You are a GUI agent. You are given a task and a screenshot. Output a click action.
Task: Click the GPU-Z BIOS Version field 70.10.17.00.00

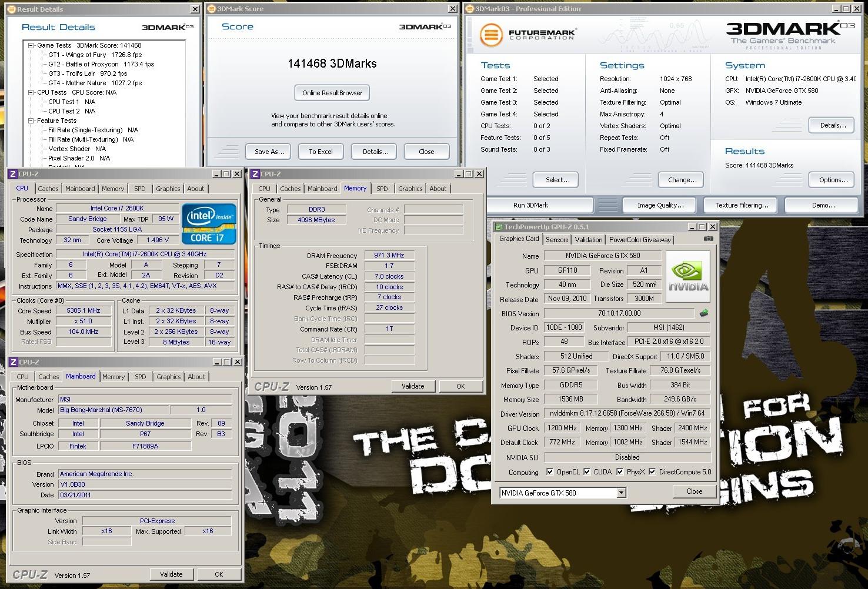pyautogui.click(x=619, y=313)
